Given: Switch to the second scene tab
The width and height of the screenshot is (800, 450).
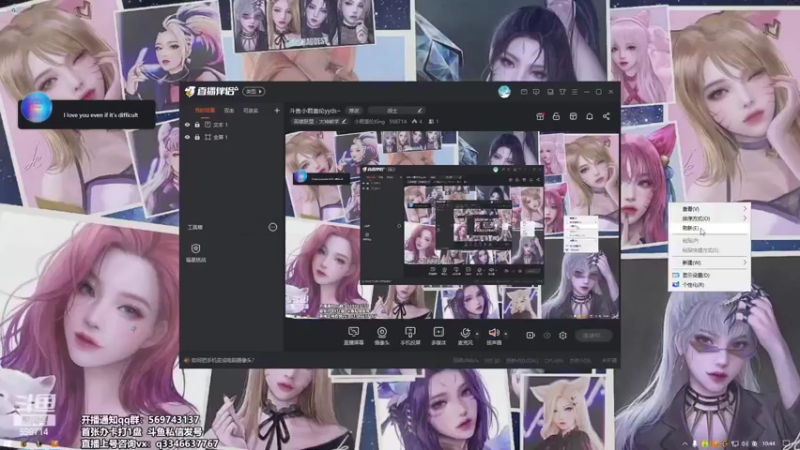Looking at the screenshot, I should click(229, 110).
